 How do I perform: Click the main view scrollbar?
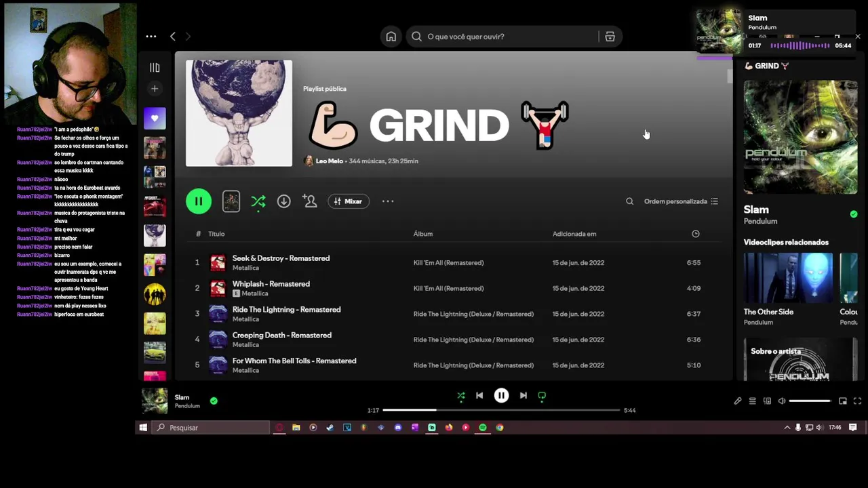(730, 76)
